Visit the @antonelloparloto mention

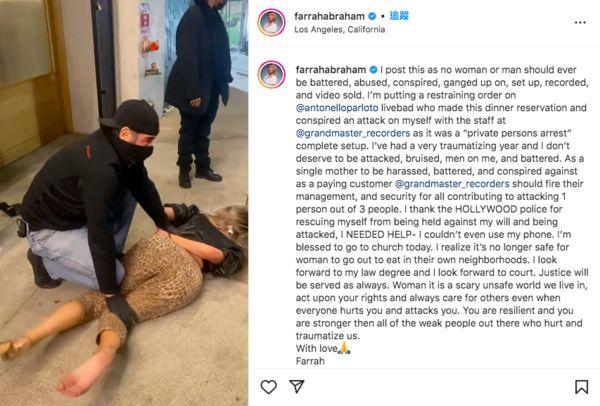click(x=337, y=108)
